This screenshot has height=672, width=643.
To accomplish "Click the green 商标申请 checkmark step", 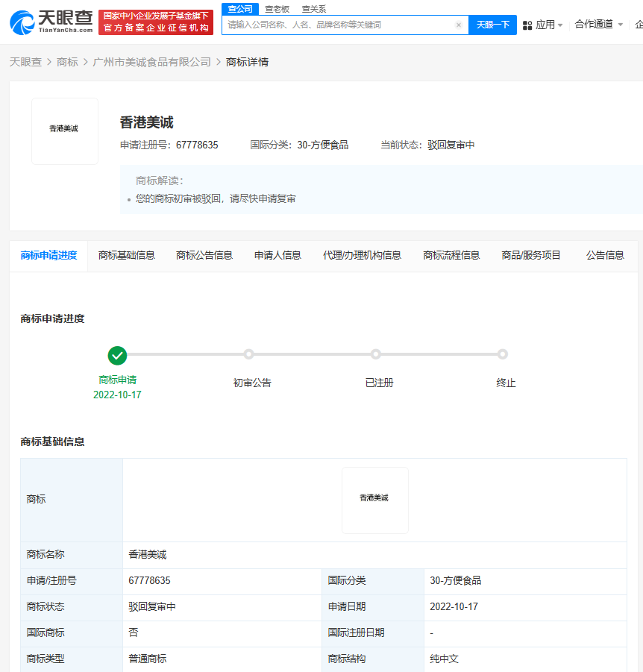I will [117, 355].
